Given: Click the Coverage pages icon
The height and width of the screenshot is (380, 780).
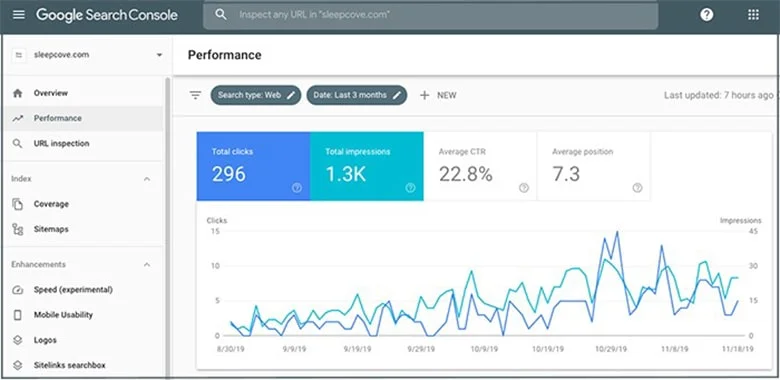Looking at the screenshot, I should coord(18,204).
